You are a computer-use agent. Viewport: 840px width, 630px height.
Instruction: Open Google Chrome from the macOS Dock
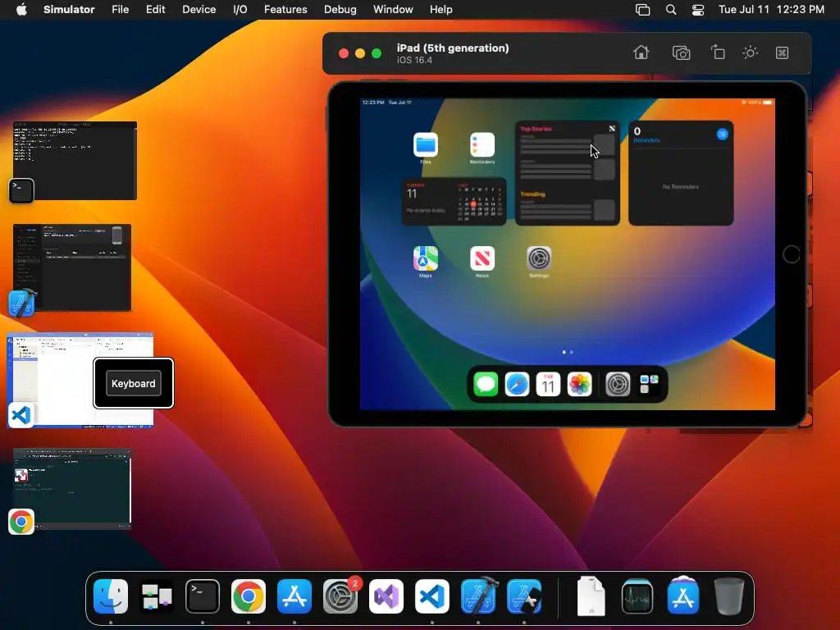click(249, 596)
